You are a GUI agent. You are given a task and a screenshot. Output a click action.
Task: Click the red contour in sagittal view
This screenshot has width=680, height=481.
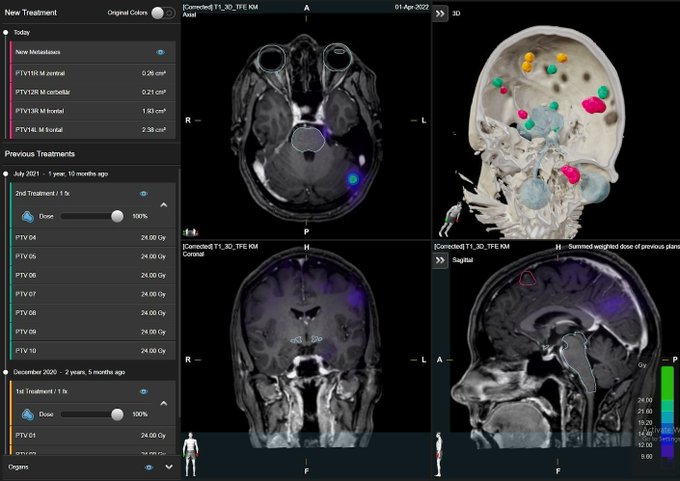pyautogui.click(x=527, y=278)
